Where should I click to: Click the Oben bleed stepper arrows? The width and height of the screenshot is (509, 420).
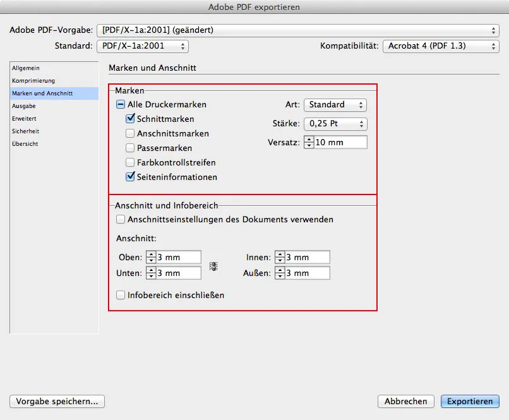tap(151, 257)
